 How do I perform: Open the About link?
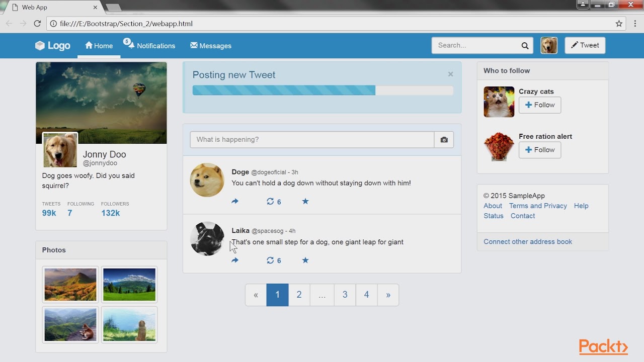(493, 206)
